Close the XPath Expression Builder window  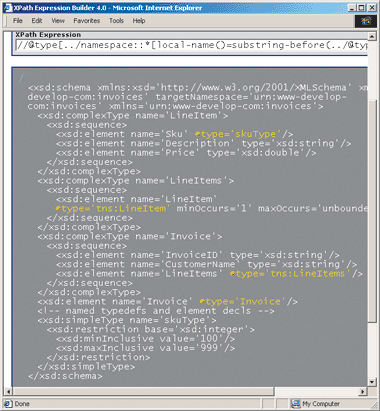pyautogui.click(x=372, y=7)
